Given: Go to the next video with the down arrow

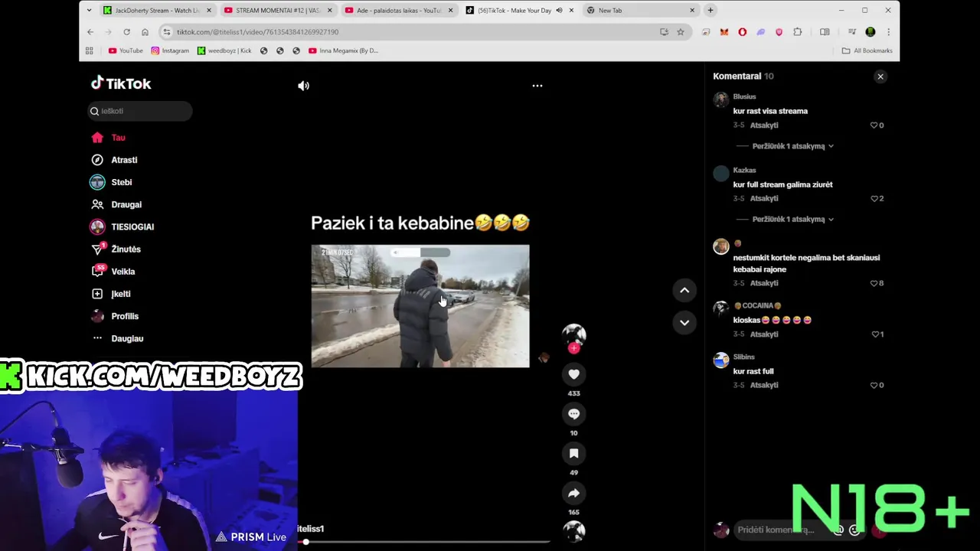Looking at the screenshot, I should [684, 322].
